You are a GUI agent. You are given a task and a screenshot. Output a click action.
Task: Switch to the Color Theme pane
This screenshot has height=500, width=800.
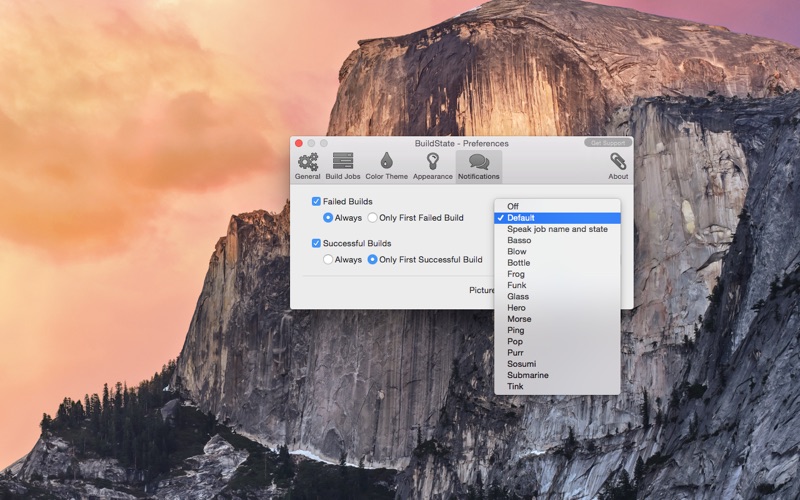pos(386,165)
